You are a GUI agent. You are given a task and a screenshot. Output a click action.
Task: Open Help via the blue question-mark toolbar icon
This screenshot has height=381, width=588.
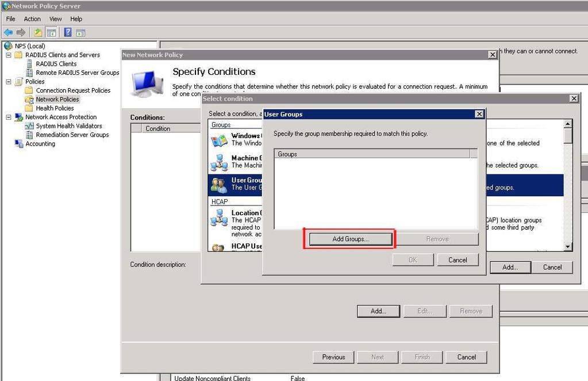[x=68, y=32]
